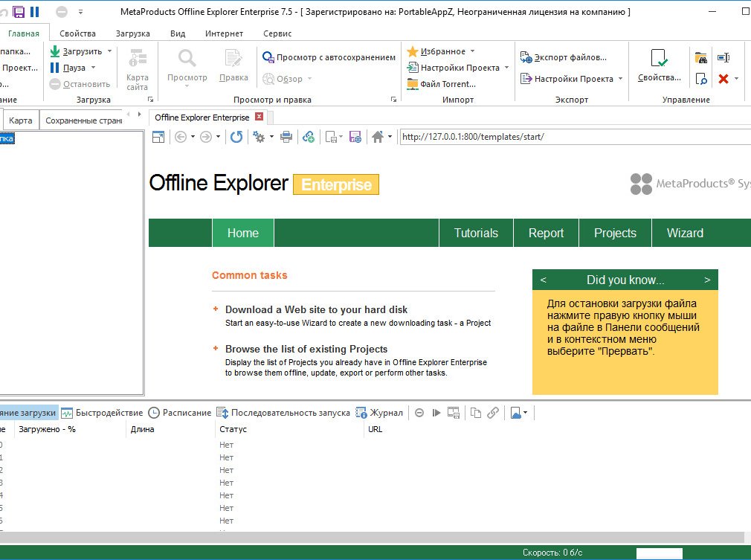Click the Остановить ribbon button
The image size is (751, 560).
tap(80, 84)
